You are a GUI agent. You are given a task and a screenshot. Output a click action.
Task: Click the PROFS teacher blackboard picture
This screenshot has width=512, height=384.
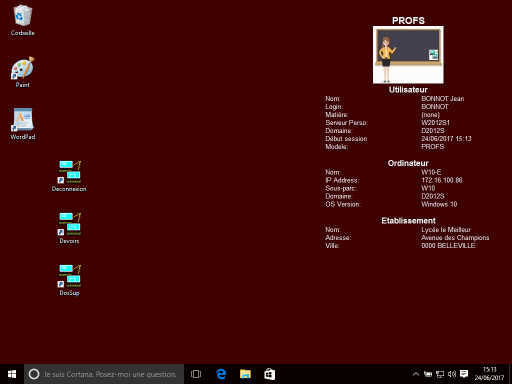pos(408,55)
